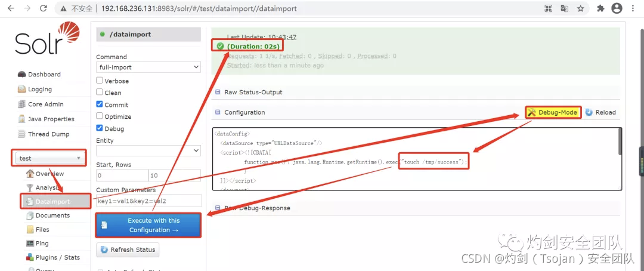Screen dimensions: 644x271
Task: Click the Start field showing 0
Action: 122,175
